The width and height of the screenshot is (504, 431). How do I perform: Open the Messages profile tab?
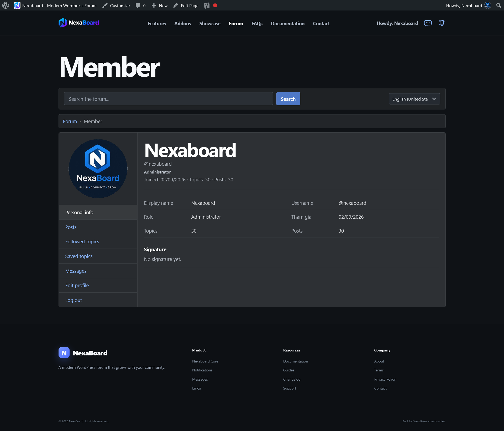coord(98,271)
